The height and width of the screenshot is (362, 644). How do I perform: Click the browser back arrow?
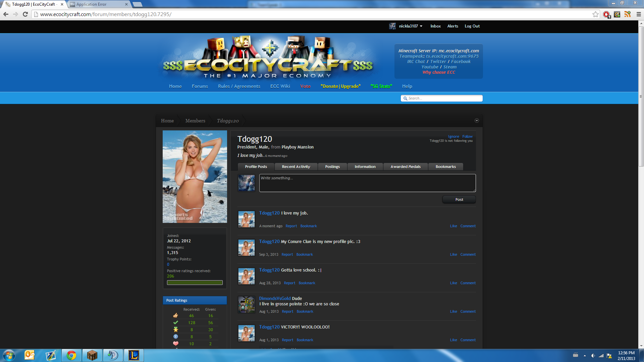[6, 14]
